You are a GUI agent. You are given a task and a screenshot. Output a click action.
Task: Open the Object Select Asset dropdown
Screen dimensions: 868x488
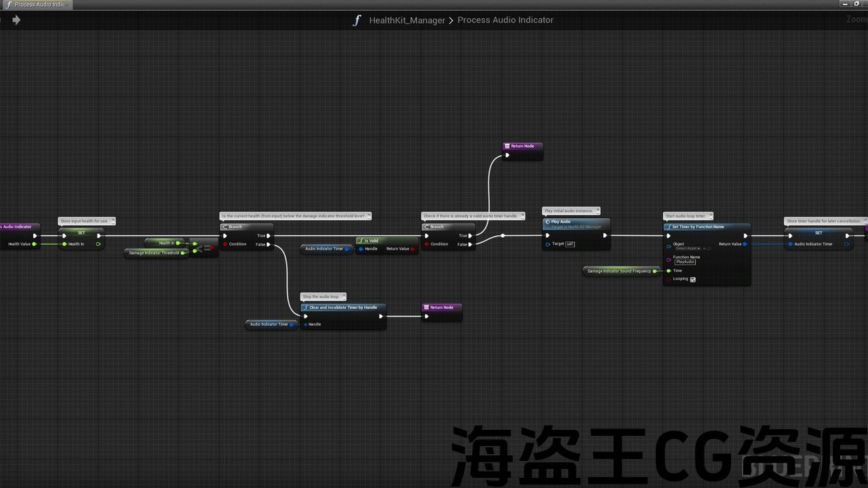pos(688,249)
